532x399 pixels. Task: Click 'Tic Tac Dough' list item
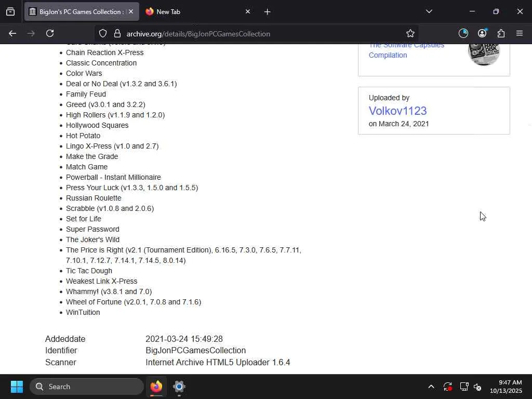(x=89, y=271)
